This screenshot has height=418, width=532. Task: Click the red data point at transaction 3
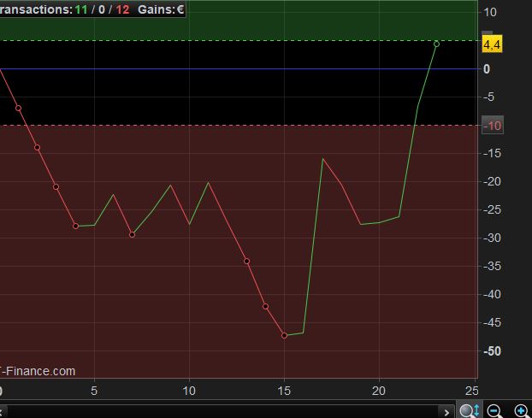click(56, 187)
